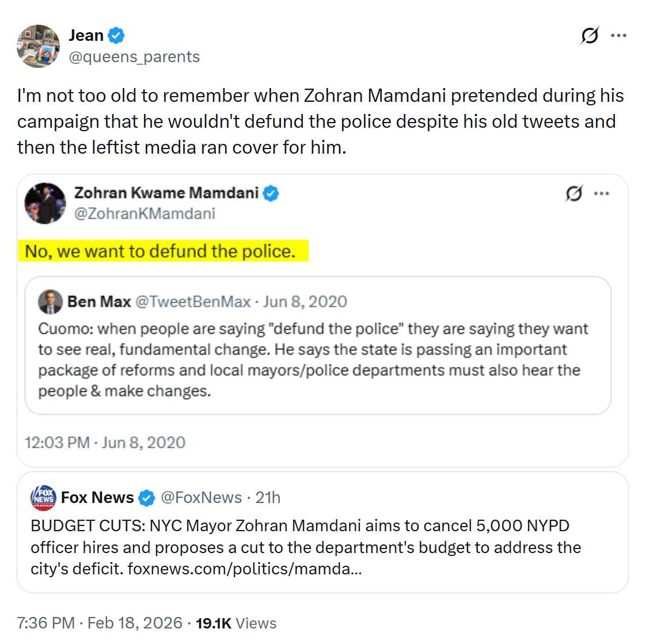Click the Fox News verified badge
Viewport: 646px width, 644px height.
[x=147, y=498]
